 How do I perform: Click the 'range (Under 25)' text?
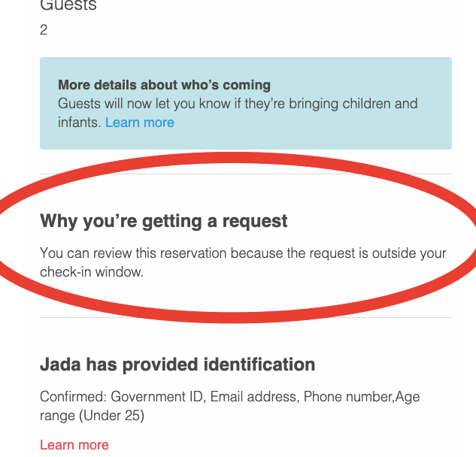(92, 416)
